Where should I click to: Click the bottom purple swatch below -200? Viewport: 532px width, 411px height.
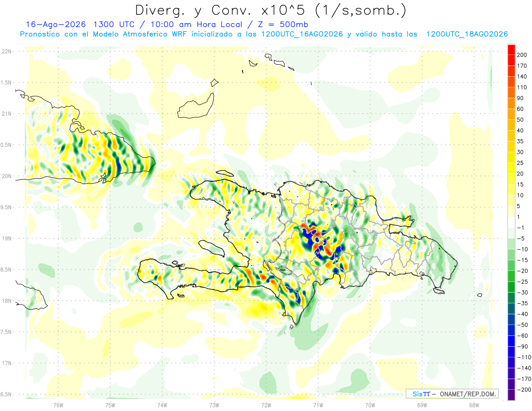coord(511,395)
